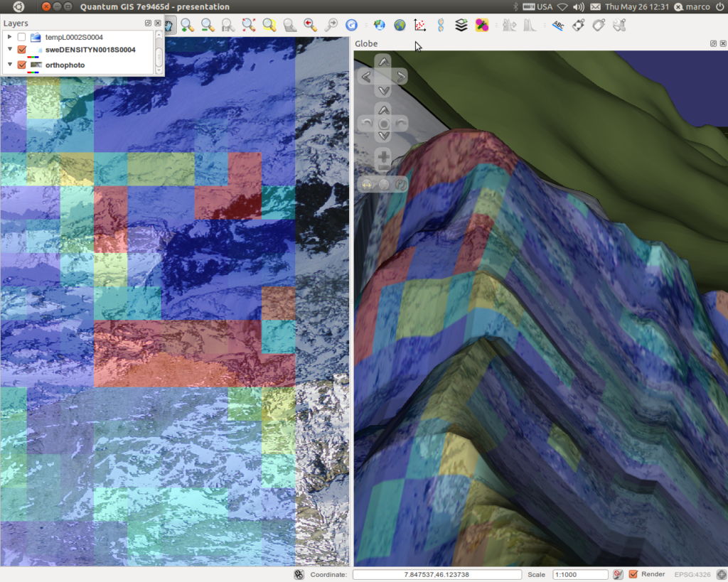
Task: Select the Pan Map hand tool
Action: pos(169,26)
